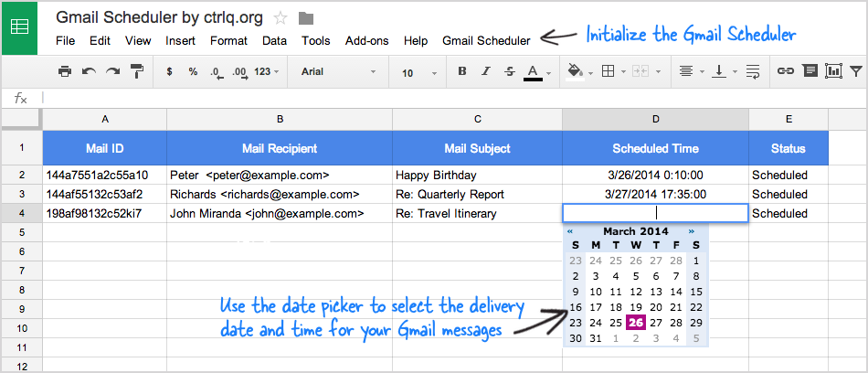Toggle italic formatting
This screenshot has width=868, height=373.
click(x=486, y=71)
